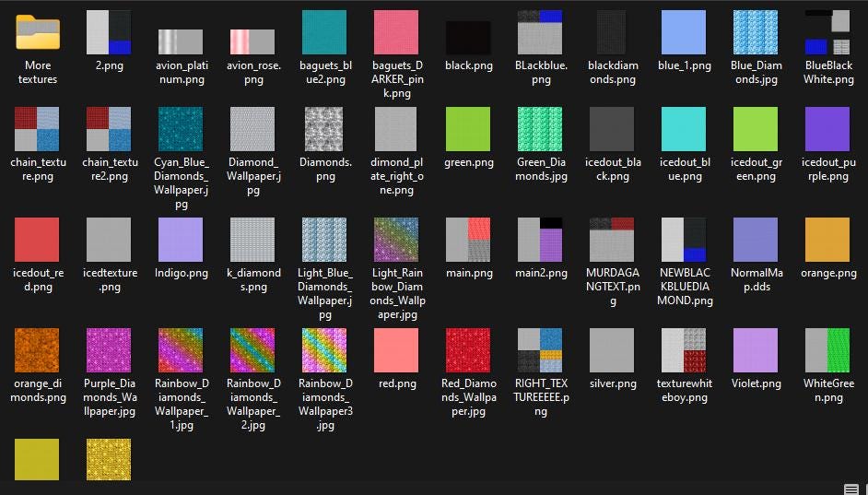Select Indigo.png file icon
The width and height of the screenshot is (868, 495).
181,240
